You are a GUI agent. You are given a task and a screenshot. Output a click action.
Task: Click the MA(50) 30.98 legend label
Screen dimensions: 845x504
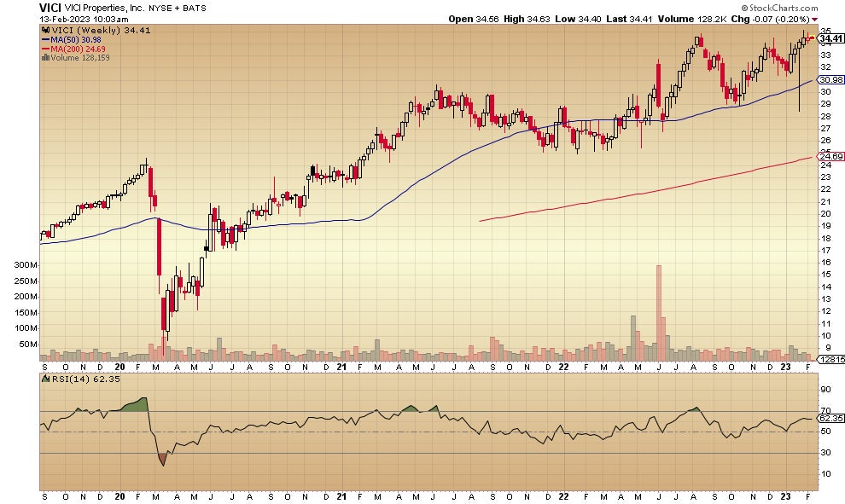75,40
